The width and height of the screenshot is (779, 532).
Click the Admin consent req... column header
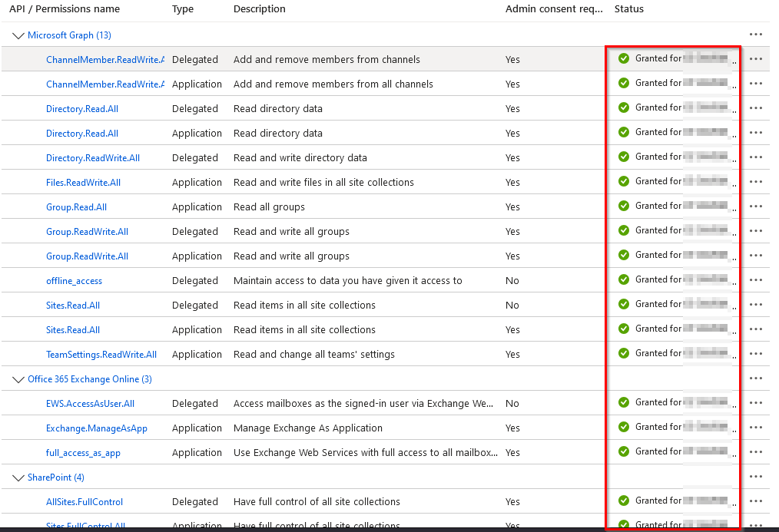(554, 9)
